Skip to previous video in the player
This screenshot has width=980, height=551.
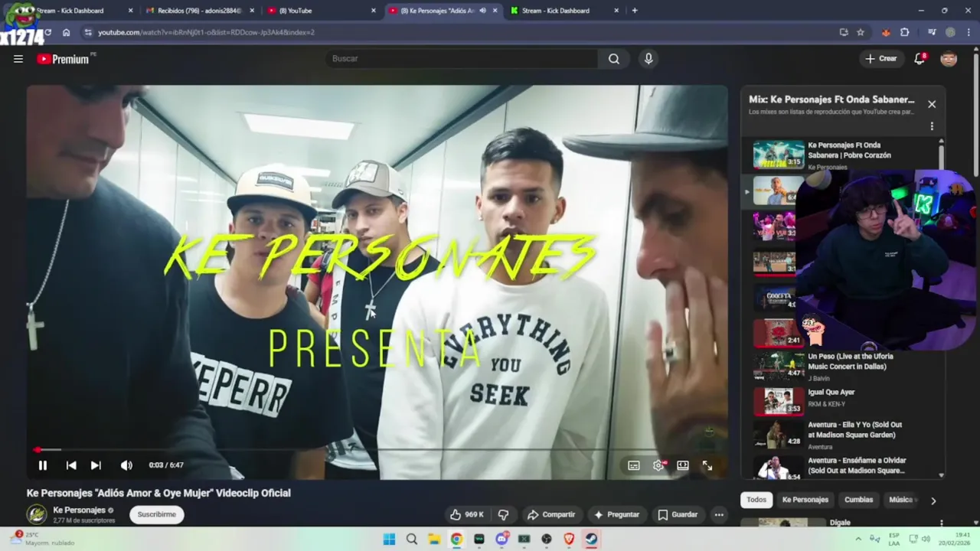(x=71, y=465)
